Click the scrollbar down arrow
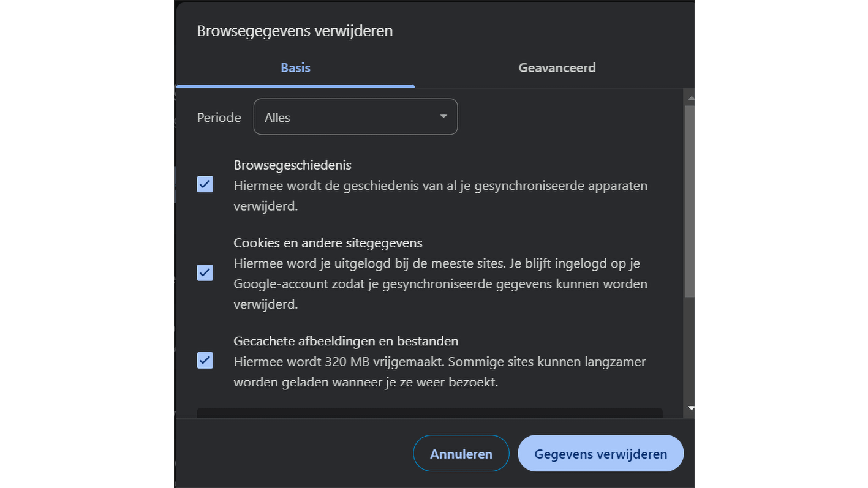This screenshot has height=488, width=868. (x=690, y=408)
